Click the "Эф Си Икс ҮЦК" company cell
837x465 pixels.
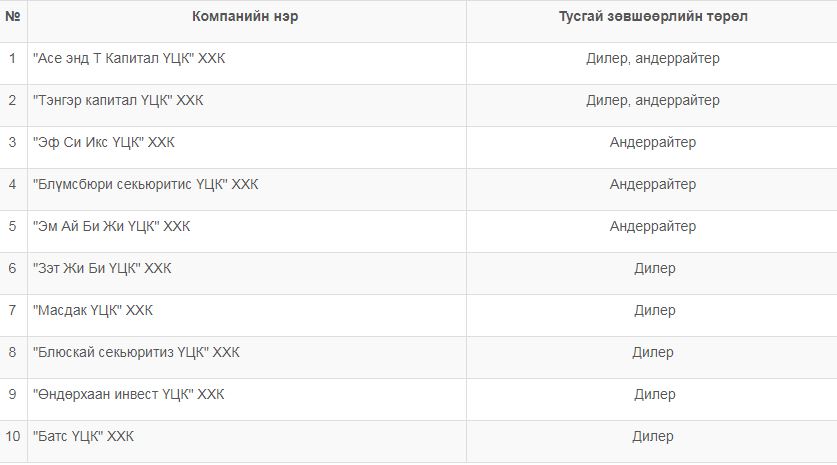104,143
